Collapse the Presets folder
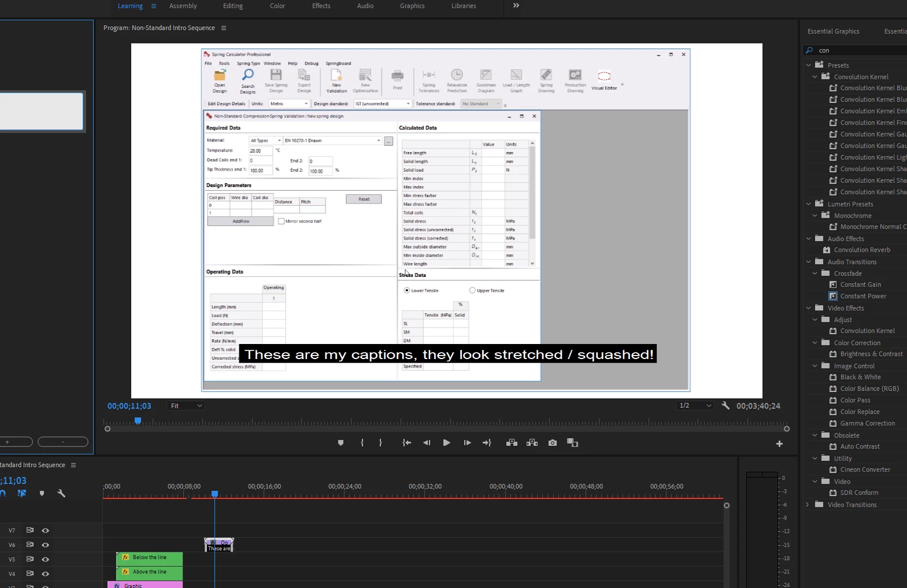 [809, 65]
